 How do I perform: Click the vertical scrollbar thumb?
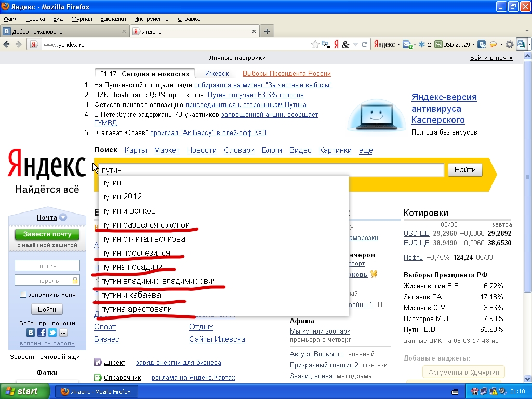(528, 177)
